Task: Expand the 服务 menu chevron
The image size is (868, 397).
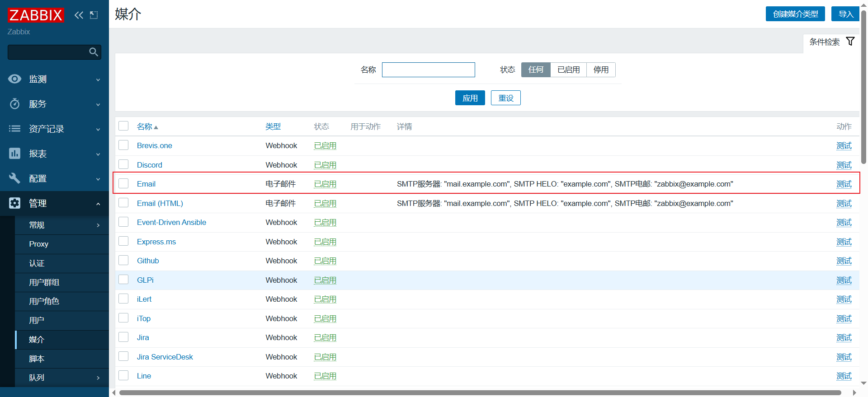Action: 98,104
